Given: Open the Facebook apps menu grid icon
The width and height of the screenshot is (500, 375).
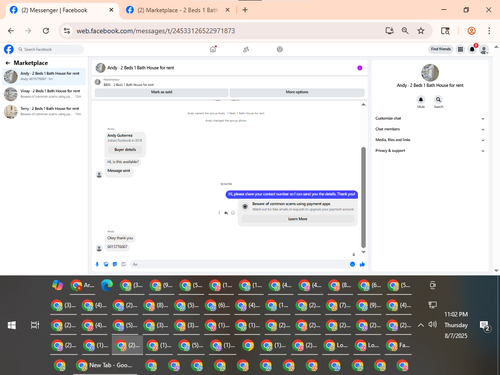Looking at the screenshot, I should 460,49.
